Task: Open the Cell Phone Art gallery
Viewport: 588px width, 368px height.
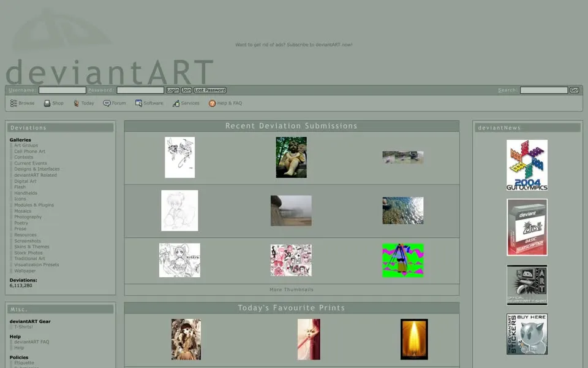Action: [29, 151]
